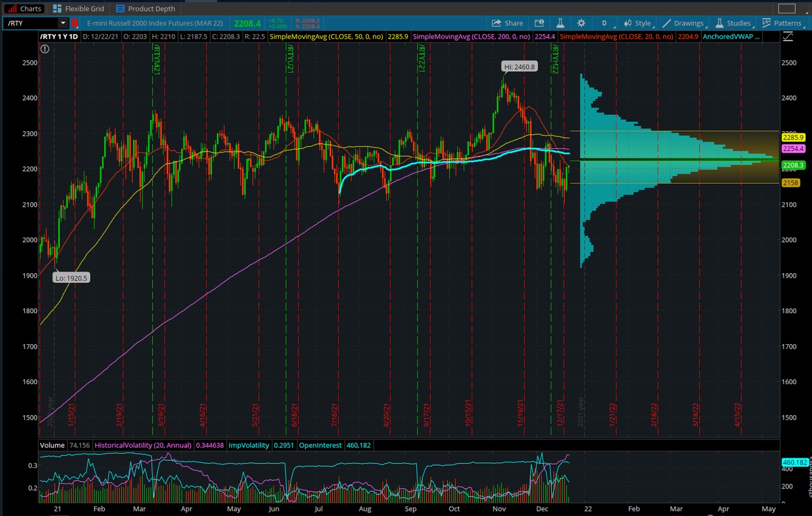Viewport: 812px width, 516px height.
Task: Click the 2/18/22 date marker
Action: [653, 415]
